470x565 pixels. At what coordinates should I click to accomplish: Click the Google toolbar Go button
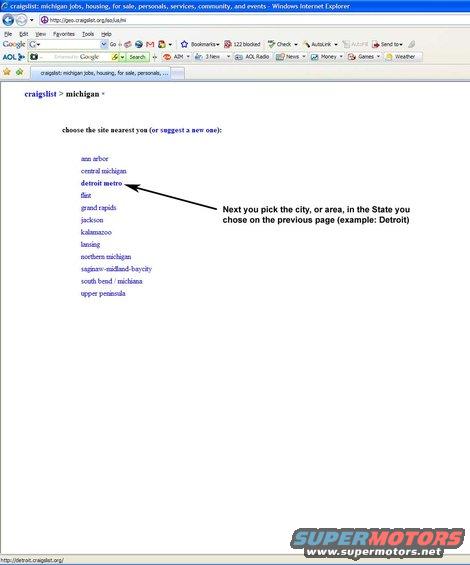(x=113, y=44)
